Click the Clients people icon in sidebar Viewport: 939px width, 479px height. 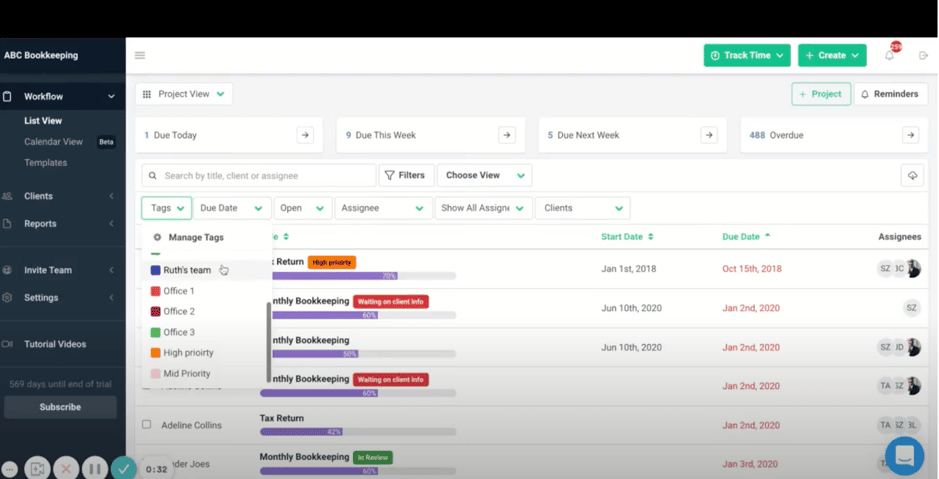[x=7, y=196]
